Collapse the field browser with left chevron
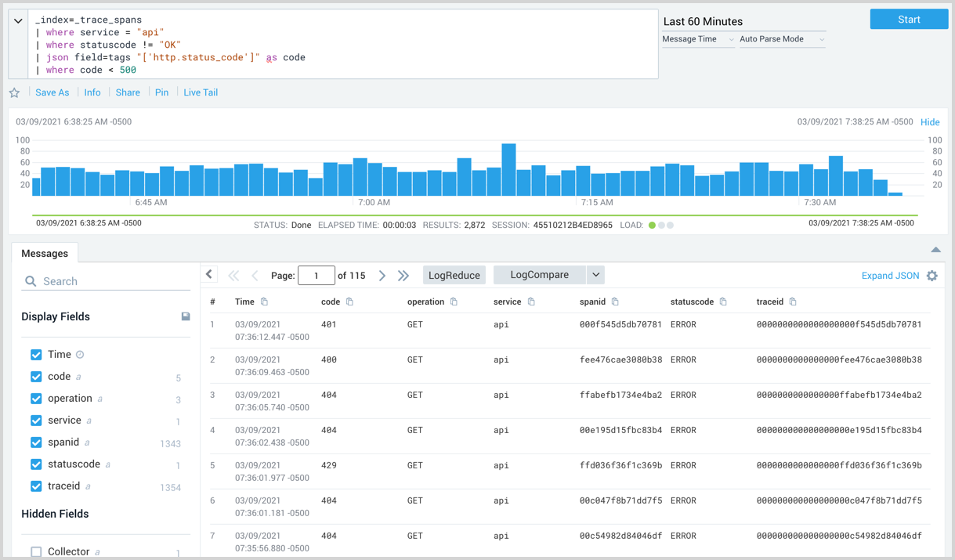This screenshot has width=955, height=560. tap(209, 275)
